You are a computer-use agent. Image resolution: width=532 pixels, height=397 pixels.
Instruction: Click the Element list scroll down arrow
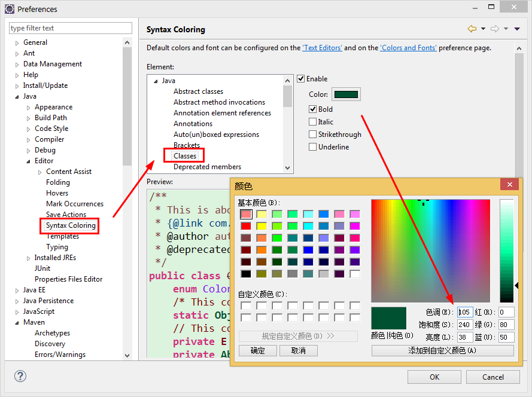(x=287, y=168)
